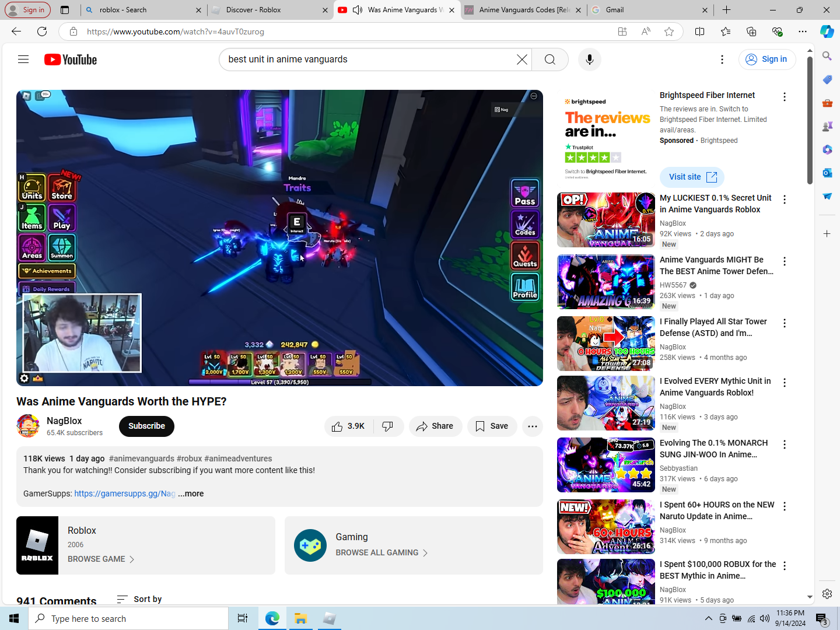840x630 pixels.
Task: Switch to Discover - Roblox tab
Action: (269, 10)
